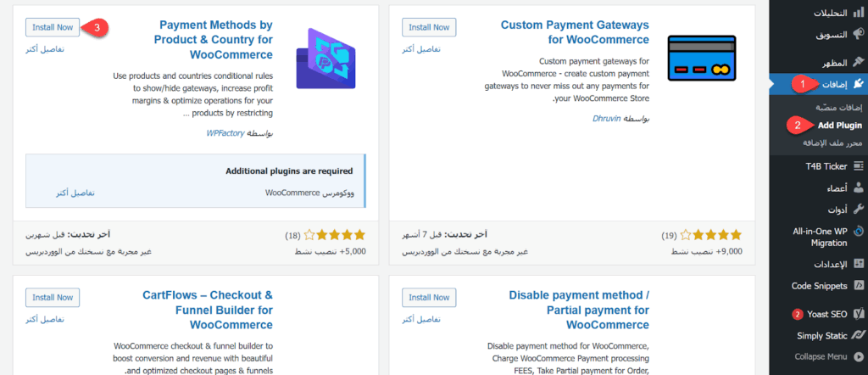Image resolution: width=868 pixels, height=375 pixels.
Task: Open the المظهر appearance brush icon
Action: 858,63
